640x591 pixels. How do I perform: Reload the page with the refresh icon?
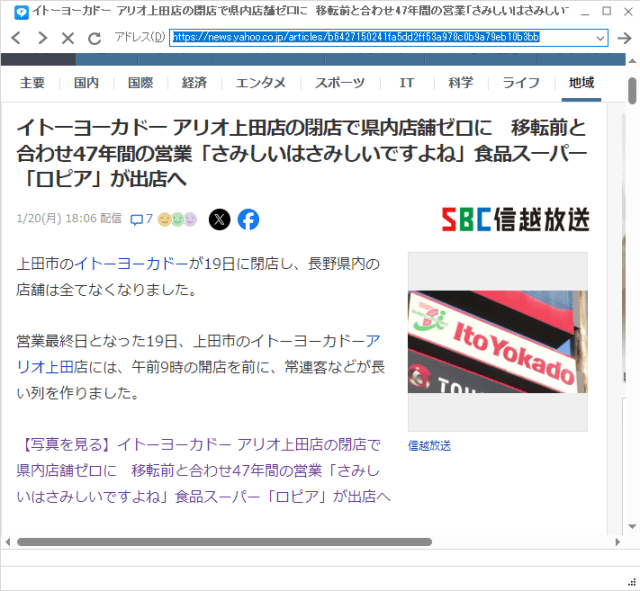(94, 38)
